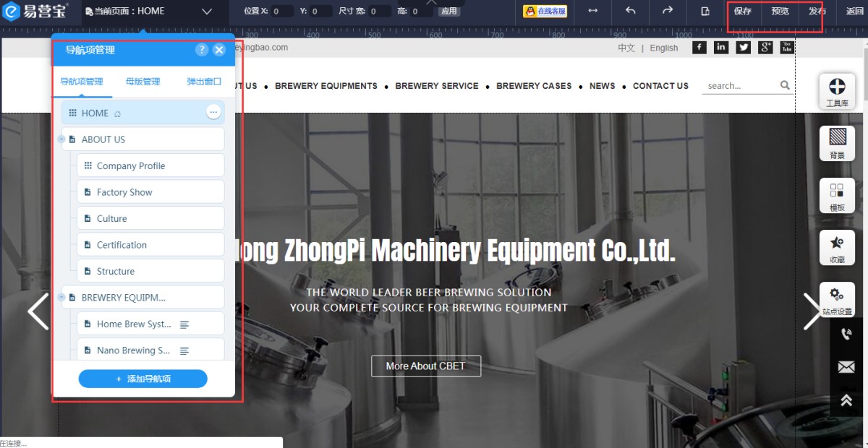Switch to 导航项管理 tab
The width and height of the screenshot is (868, 448).
(82, 82)
